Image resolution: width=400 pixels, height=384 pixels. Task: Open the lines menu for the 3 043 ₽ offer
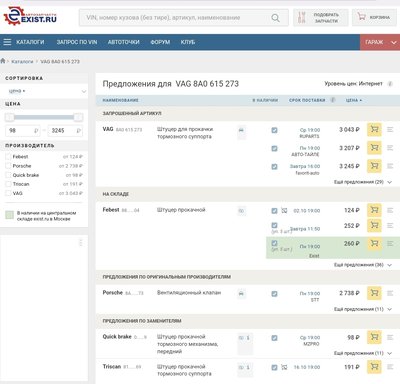click(x=390, y=129)
